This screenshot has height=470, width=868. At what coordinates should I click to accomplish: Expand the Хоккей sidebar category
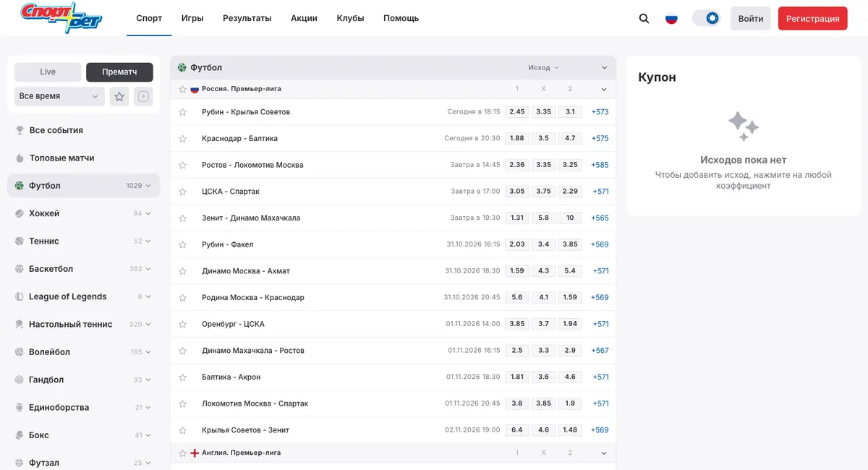coord(148,213)
